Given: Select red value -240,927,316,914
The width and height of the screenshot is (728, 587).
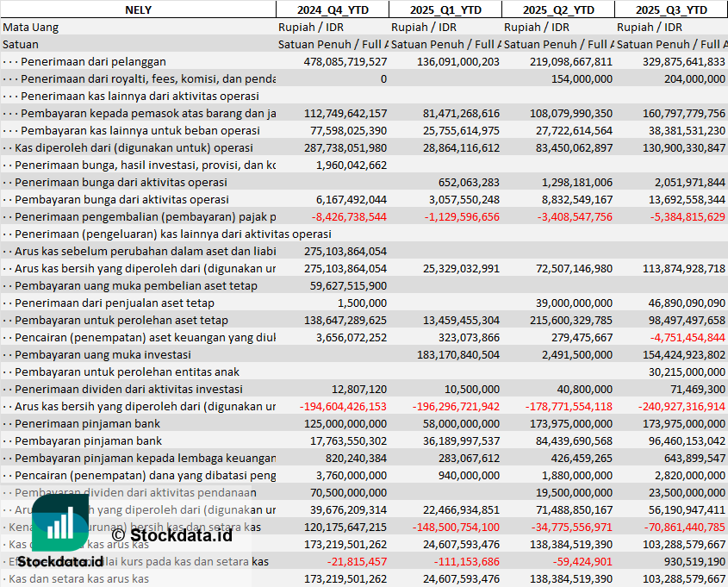Looking at the screenshot, I should coord(681,405).
